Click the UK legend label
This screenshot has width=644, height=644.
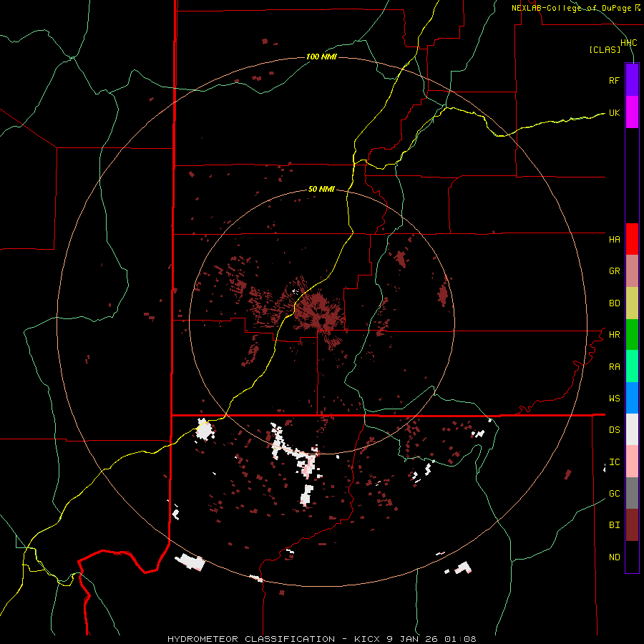[615, 112]
